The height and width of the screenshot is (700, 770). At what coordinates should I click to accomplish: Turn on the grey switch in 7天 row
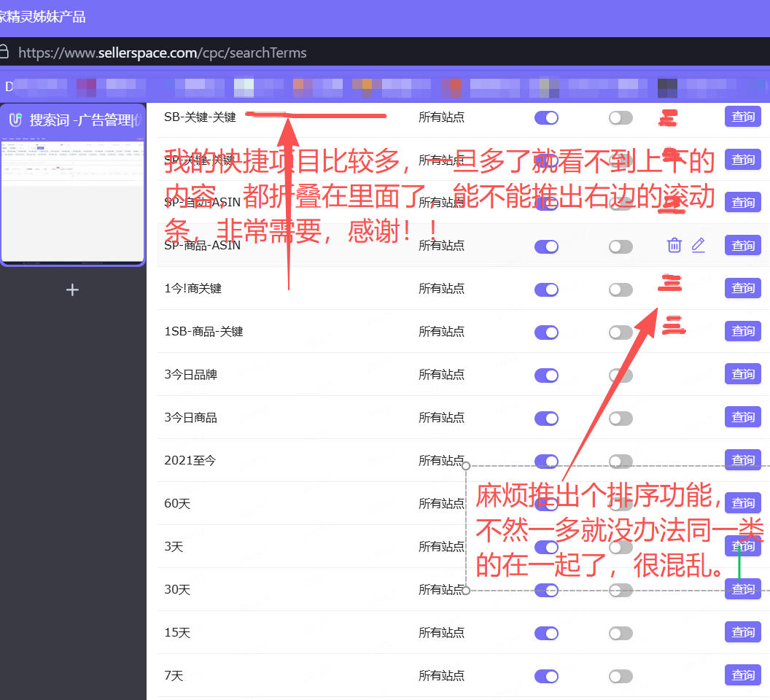tap(621, 676)
